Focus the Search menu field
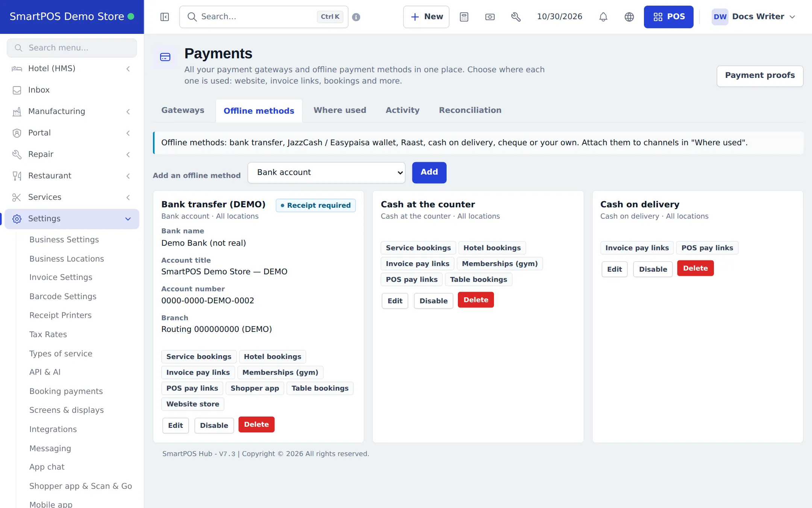Viewport: 812px width, 508px height. 72,48
